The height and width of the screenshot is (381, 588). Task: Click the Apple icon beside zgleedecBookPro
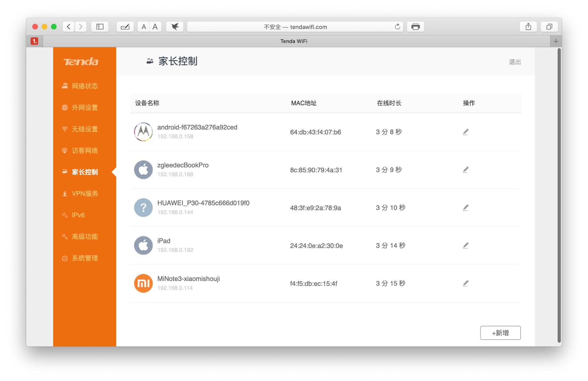[143, 170]
